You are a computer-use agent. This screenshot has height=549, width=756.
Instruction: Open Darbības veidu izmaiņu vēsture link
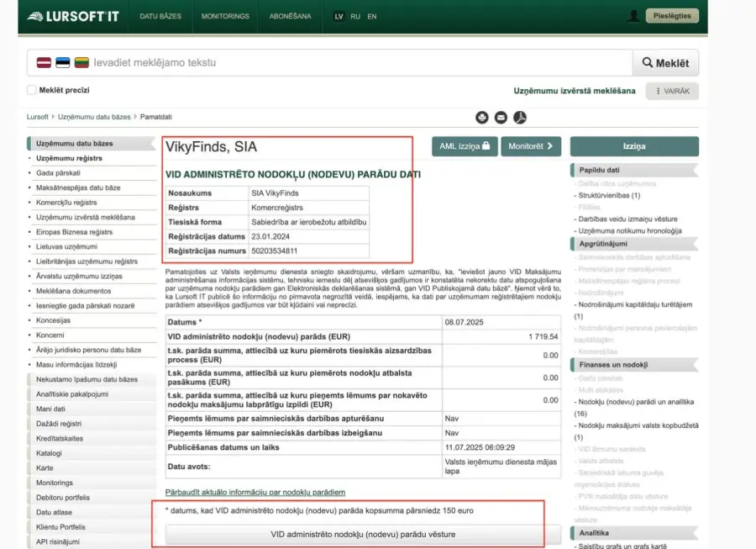point(627,219)
